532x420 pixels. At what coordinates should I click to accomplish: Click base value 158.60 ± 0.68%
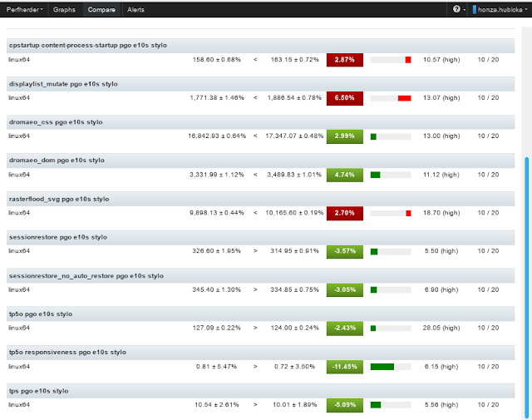[216, 60]
